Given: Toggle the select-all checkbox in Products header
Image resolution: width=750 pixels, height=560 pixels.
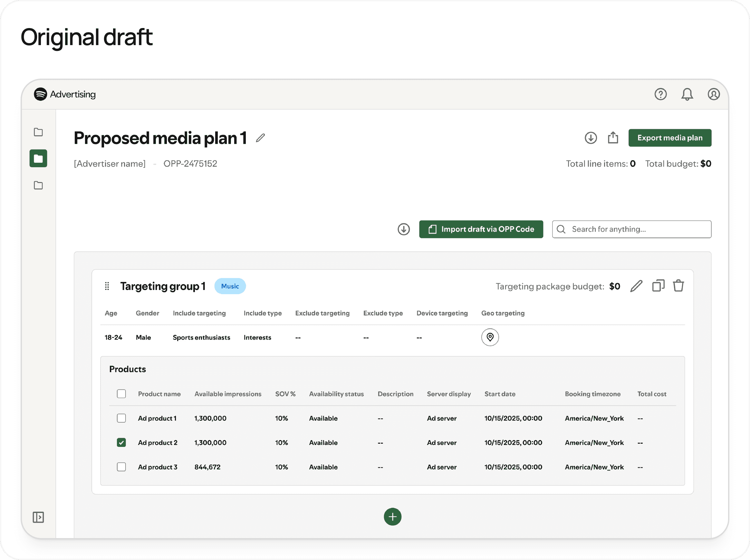Looking at the screenshot, I should click(x=121, y=393).
